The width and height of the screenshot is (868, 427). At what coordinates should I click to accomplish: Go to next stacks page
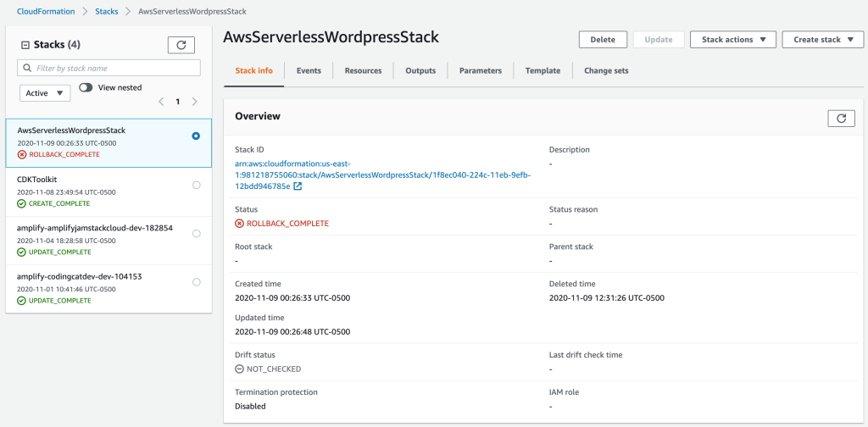pos(194,102)
